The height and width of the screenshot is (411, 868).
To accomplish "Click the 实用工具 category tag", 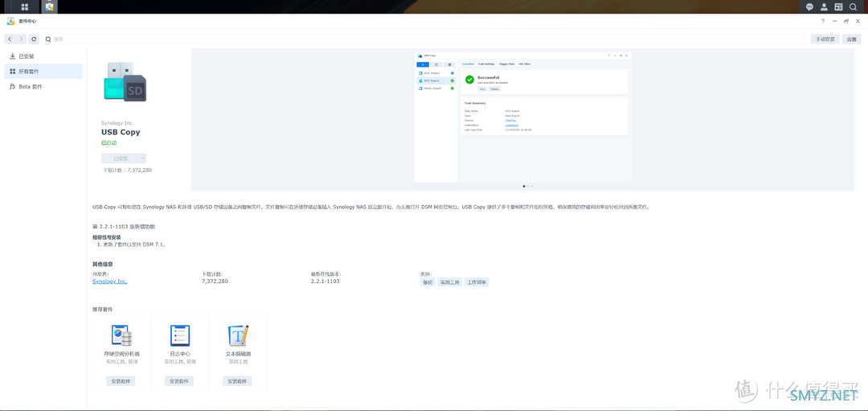I will coord(449,282).
